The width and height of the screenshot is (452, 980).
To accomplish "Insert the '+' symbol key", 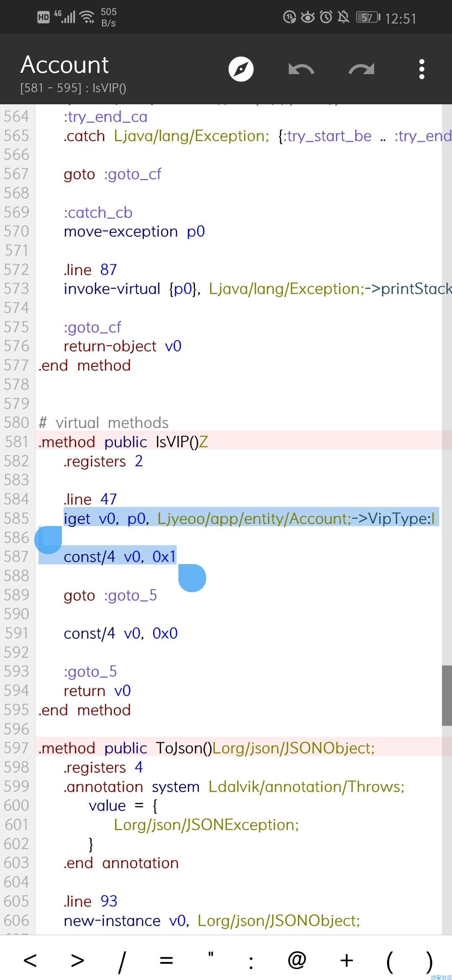I will click(x=347, y=960).
